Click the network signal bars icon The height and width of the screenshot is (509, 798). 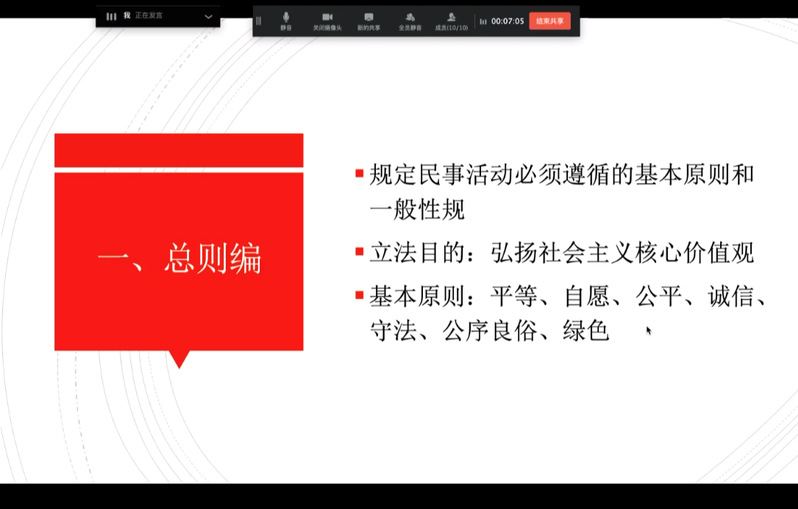click(x=483, y=21)
